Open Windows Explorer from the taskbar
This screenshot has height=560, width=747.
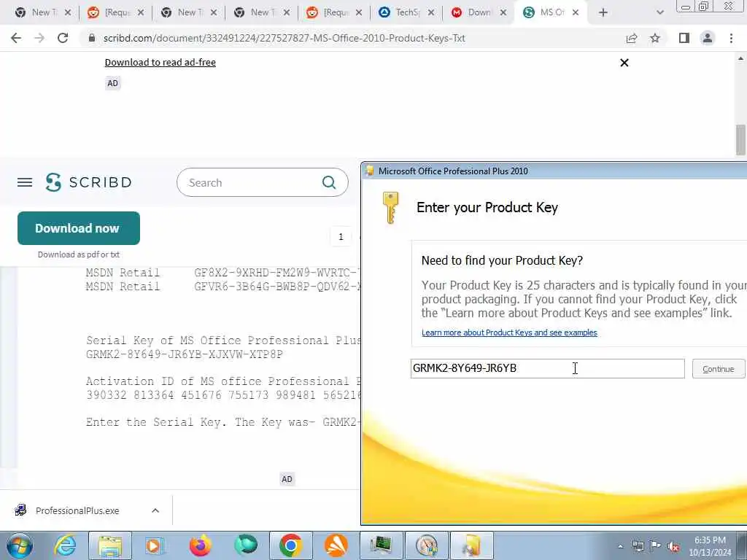pyautogui.click(x=111, y=545)
